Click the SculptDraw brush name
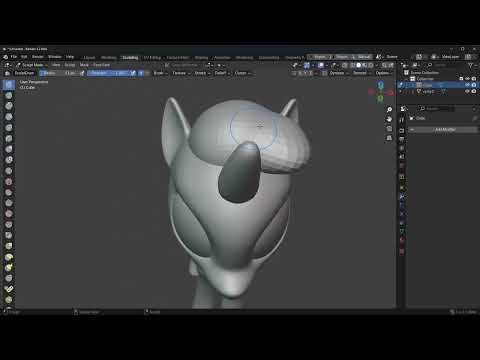Screen dimensions: 480x360 (24, 73)
